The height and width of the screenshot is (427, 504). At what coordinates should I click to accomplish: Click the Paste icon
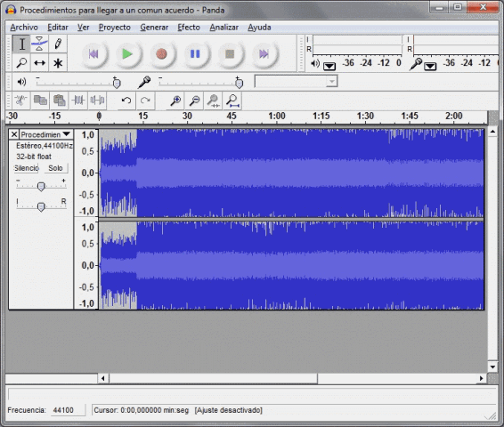(60, 101)
